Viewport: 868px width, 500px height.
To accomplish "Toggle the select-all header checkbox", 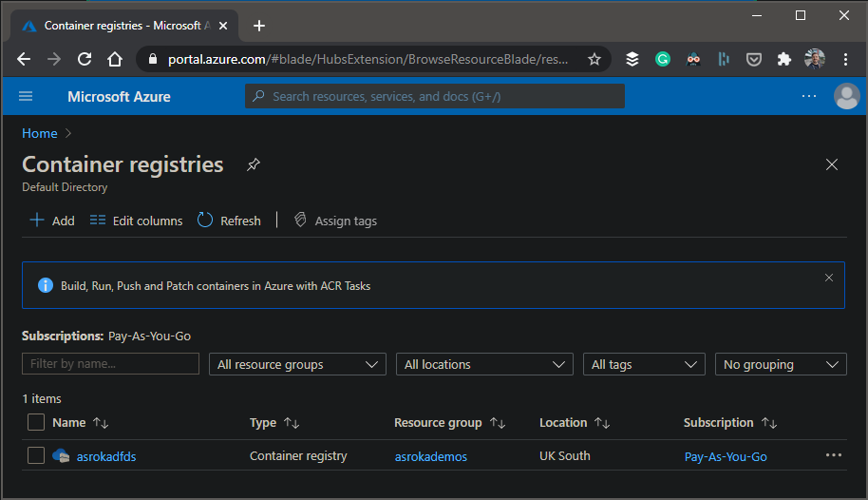I will (x=36, y=422).
